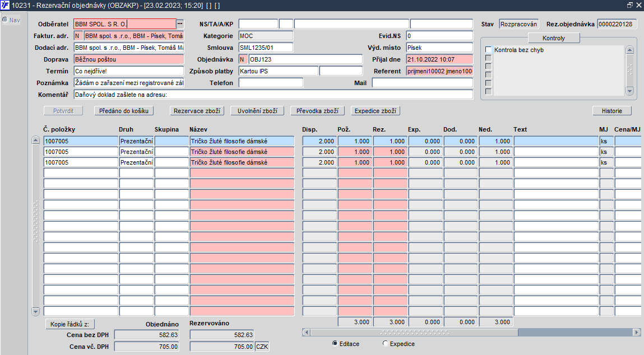Screen dimensions: 644x355
Task: Tick the Kontrola bez chyb checkbox
Action: pos(488,50)
